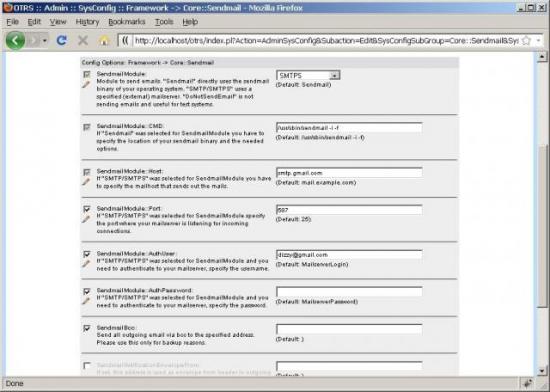Click the pencil icon for SendmailModule::Host
This screenshot has width=550, height=392.
coord(86,182)
